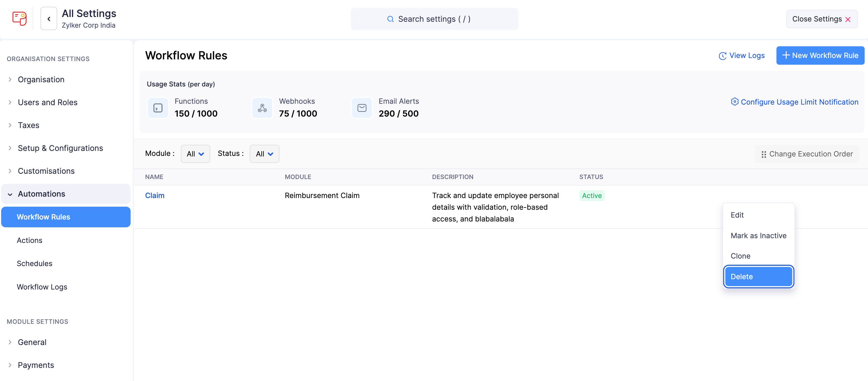This screenshot has width=868, height=381.
Task: Open the Status filter dropdown
Action: click(x=265, y=154)
